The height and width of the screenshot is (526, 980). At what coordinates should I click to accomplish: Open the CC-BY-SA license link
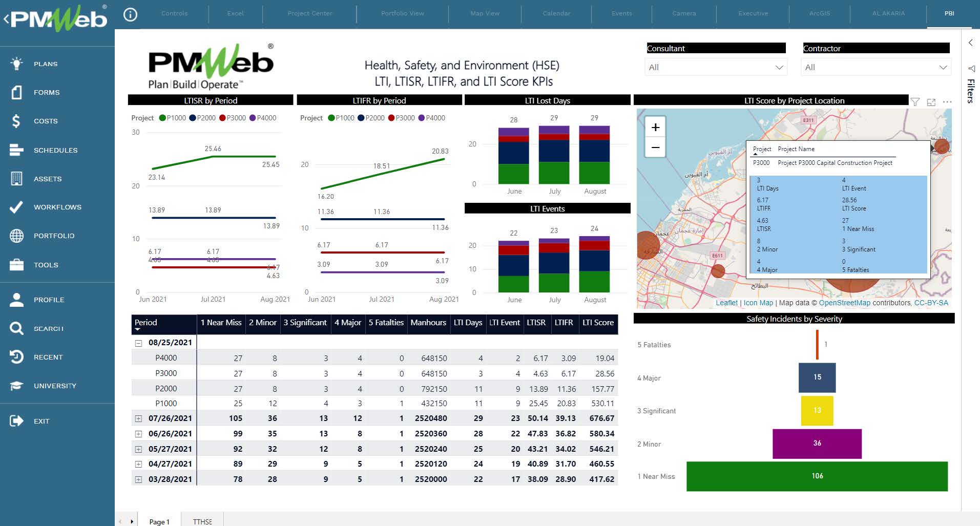(931, 303)
